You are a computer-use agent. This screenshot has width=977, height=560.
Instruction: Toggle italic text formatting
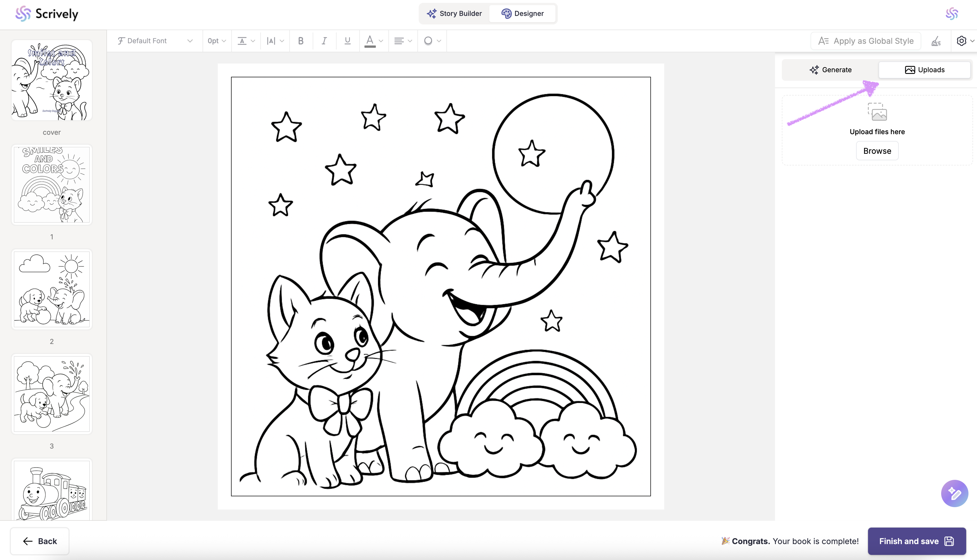[x=324, y=41]
